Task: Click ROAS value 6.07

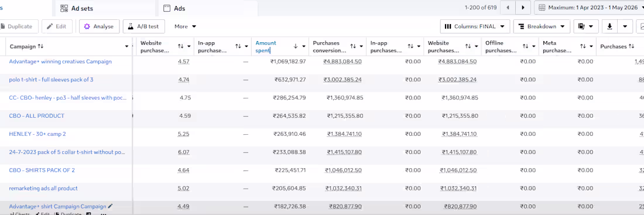Action: coord(184,152)
